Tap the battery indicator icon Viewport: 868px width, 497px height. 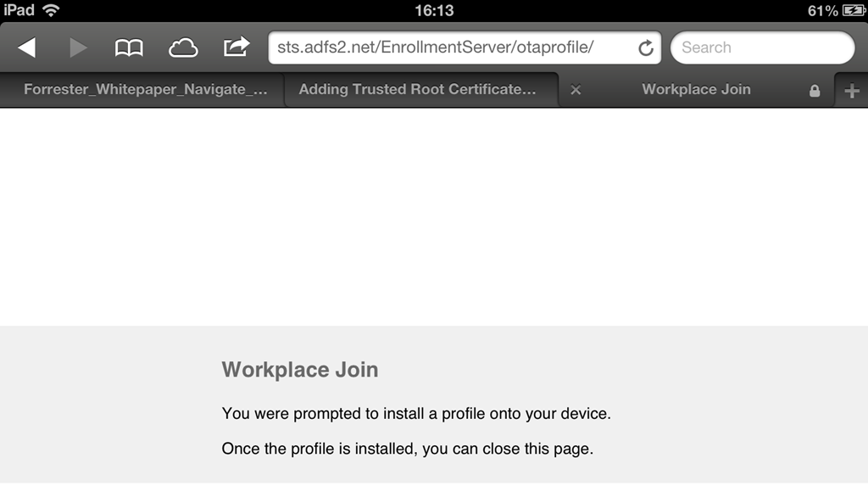pos(852,10)
